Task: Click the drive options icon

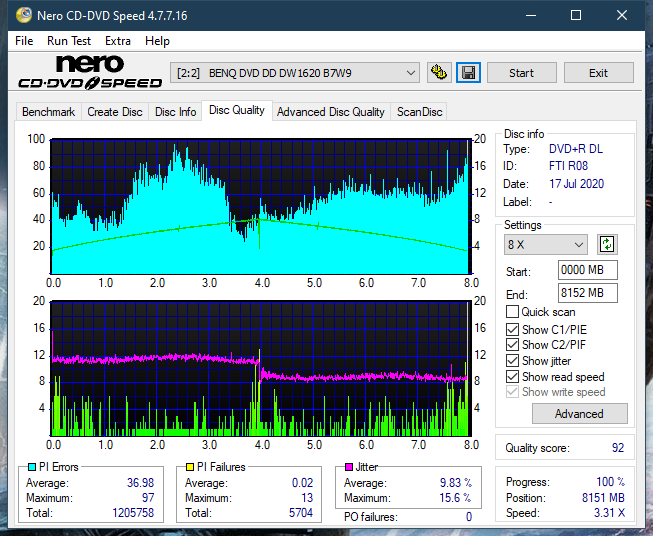Action: pos(439,73)
